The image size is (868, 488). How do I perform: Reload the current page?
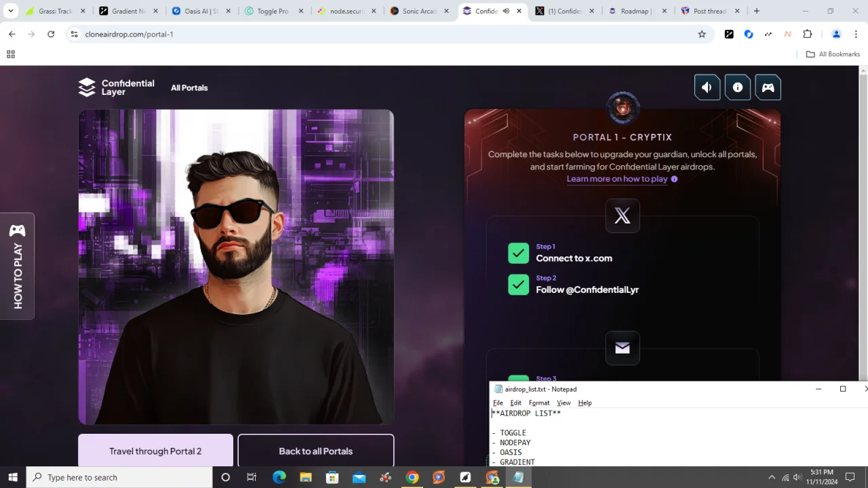tap(51, 34)
